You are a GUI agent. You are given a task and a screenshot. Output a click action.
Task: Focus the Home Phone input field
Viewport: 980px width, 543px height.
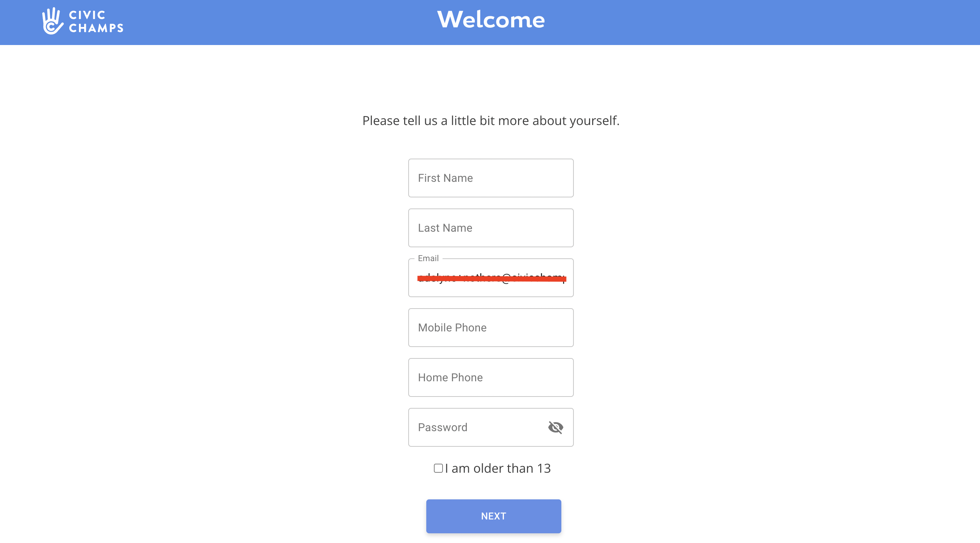point(491,377)
